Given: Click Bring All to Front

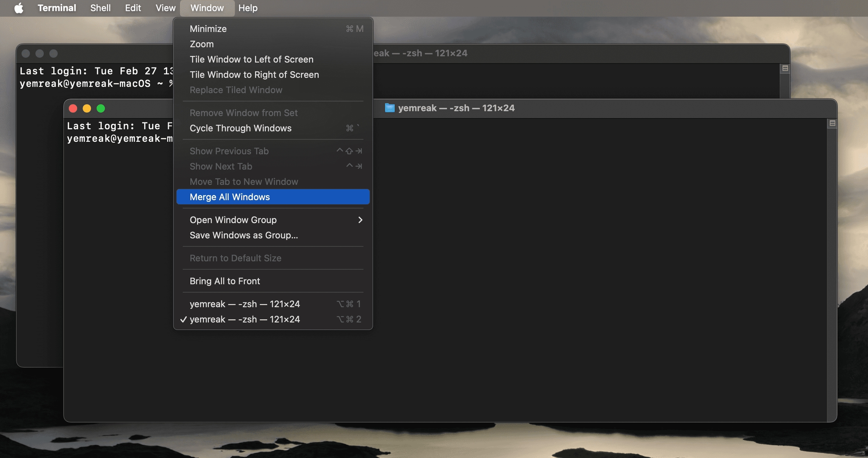Looking at the screenshot, I should click(225, 281).
